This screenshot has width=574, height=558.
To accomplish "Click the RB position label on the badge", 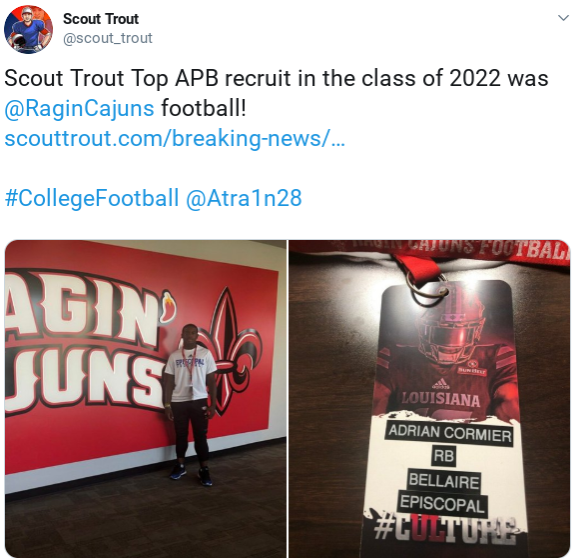I will 444,456.
